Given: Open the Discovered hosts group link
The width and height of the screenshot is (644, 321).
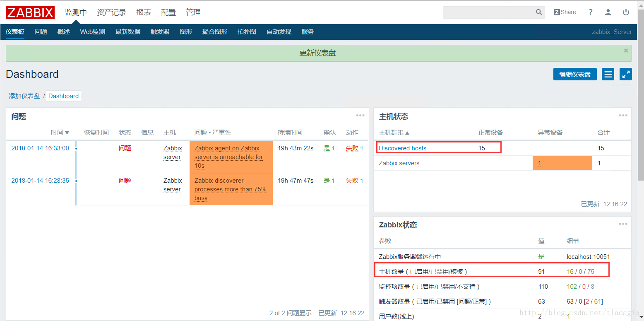Looking at the screenshot, I should [x=402, y=148].
